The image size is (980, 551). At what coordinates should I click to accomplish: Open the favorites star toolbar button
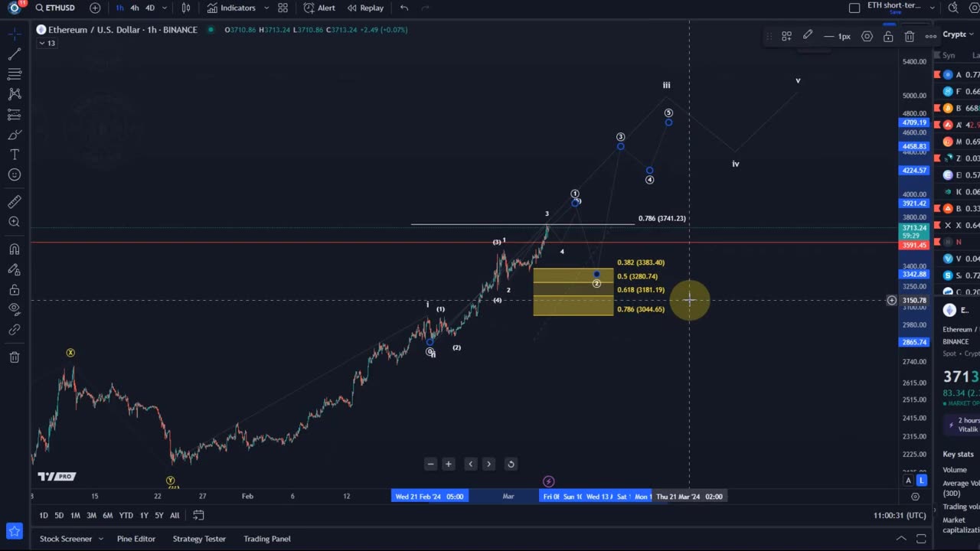(15, 530)
